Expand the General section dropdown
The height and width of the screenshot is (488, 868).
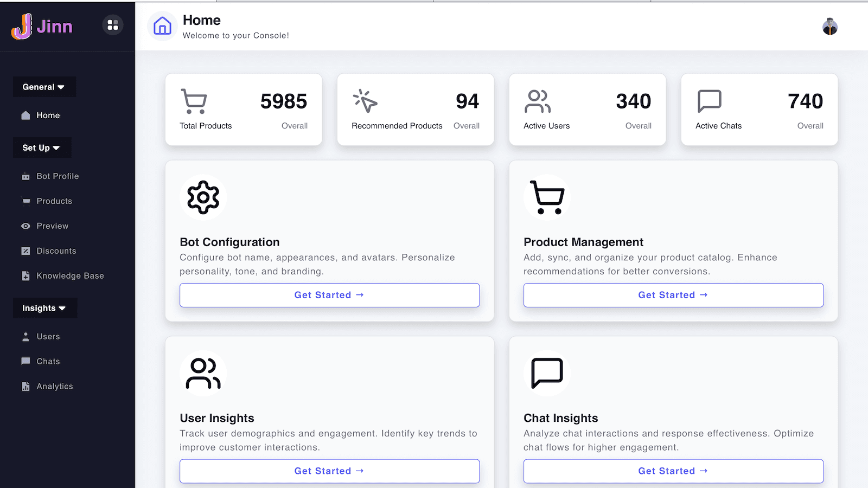click(x=44, y=87)
